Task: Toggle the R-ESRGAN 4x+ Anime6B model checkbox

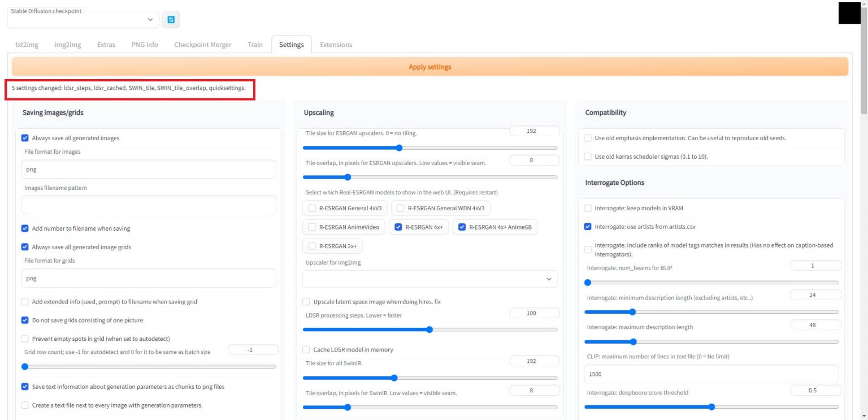Action: click(x=462, y=227)
